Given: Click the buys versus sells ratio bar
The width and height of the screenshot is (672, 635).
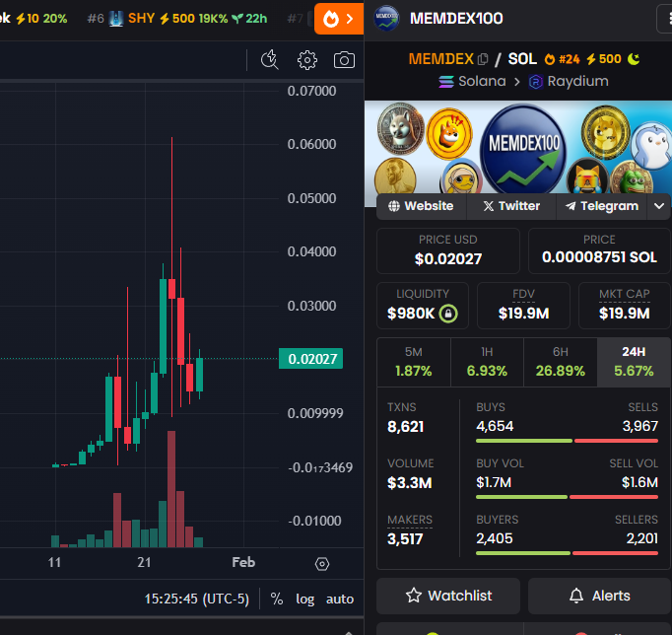Looking at the screenshot, I should 567,441.
